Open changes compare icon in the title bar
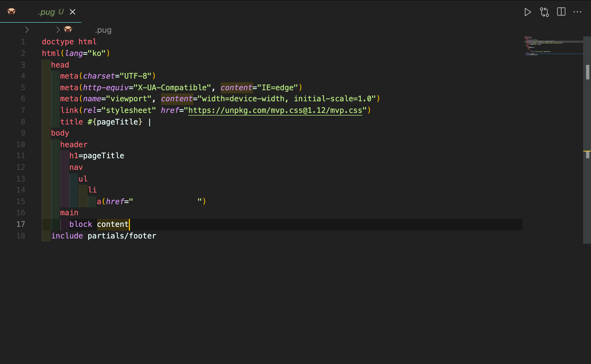The image size is (591, 364). (x=544, y=12)
